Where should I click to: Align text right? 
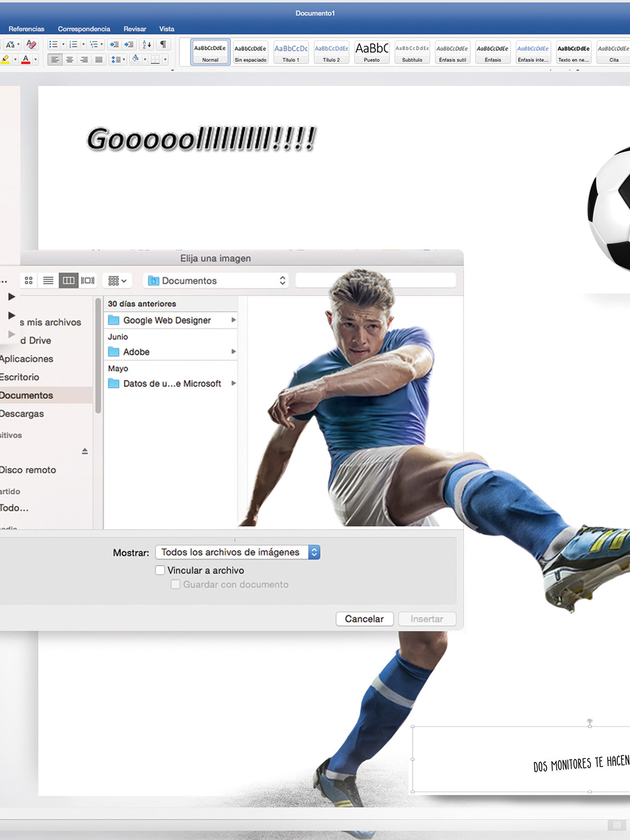[85, 60]
